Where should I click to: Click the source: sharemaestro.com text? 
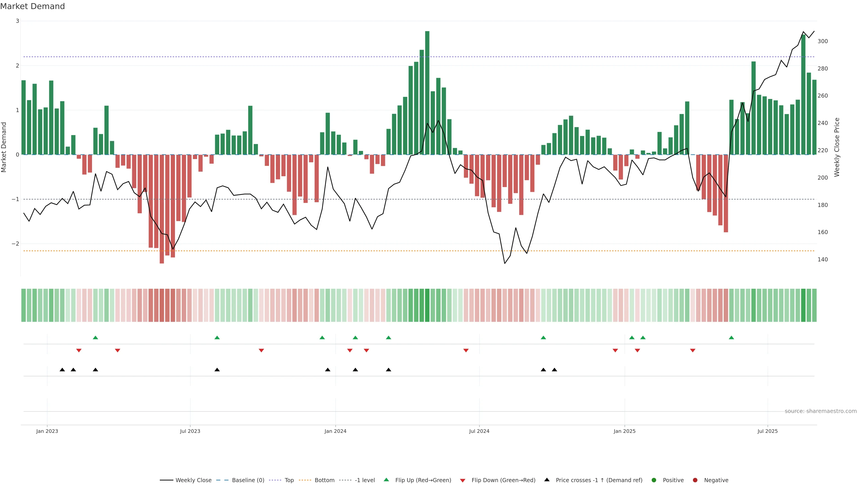(x=821, y=411)
